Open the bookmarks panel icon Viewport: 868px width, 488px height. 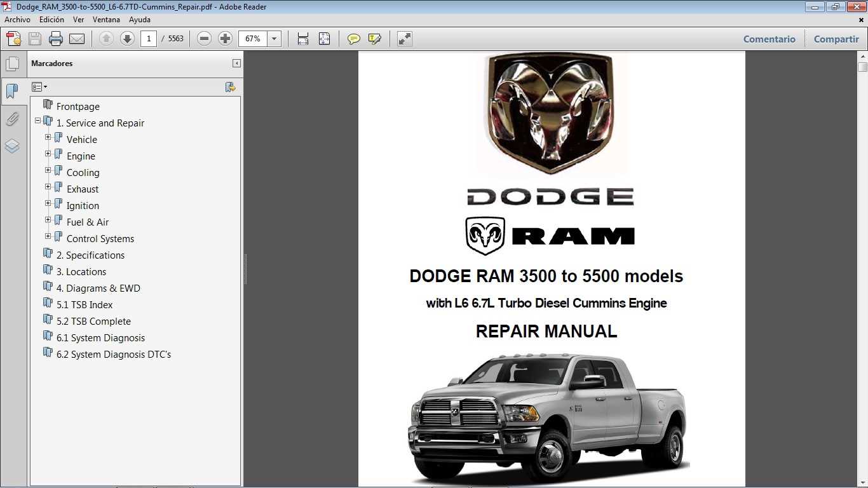tap(12, 91)
